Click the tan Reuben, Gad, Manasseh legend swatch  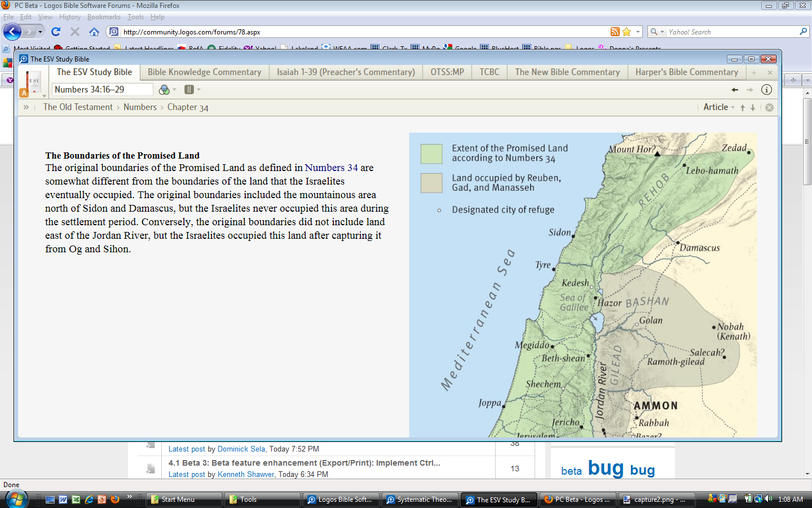pyautogui.click(x=431, y=183)
